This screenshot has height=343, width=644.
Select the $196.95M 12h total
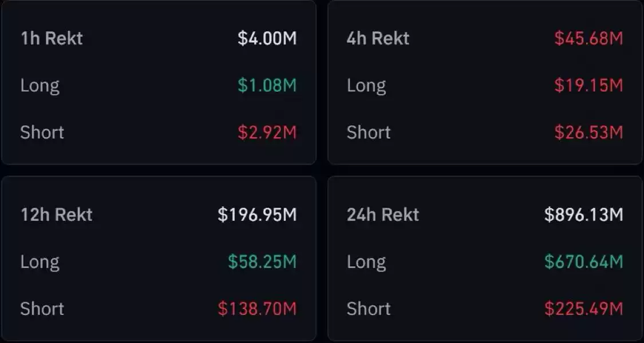[x=257, y=214]
